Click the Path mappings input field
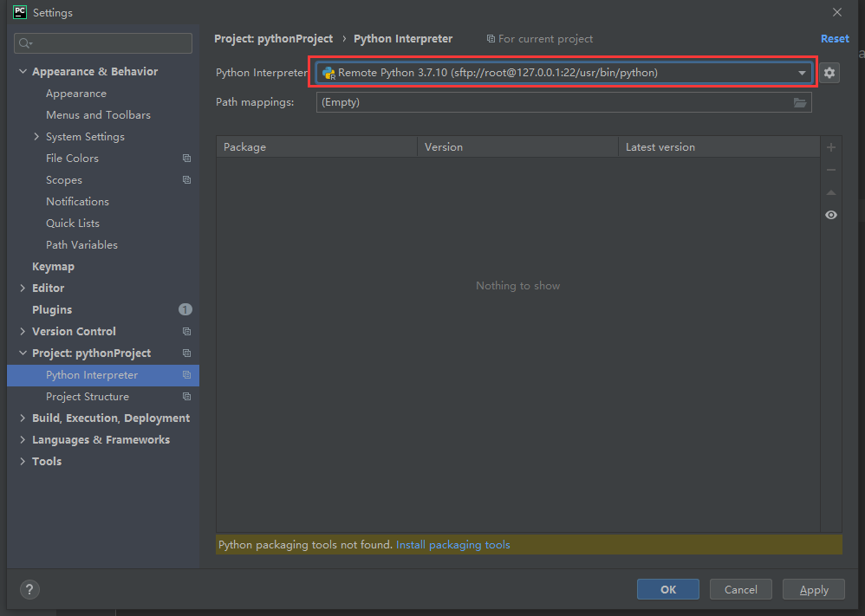This screenshot has height=616, width=865. pos(553,102)
